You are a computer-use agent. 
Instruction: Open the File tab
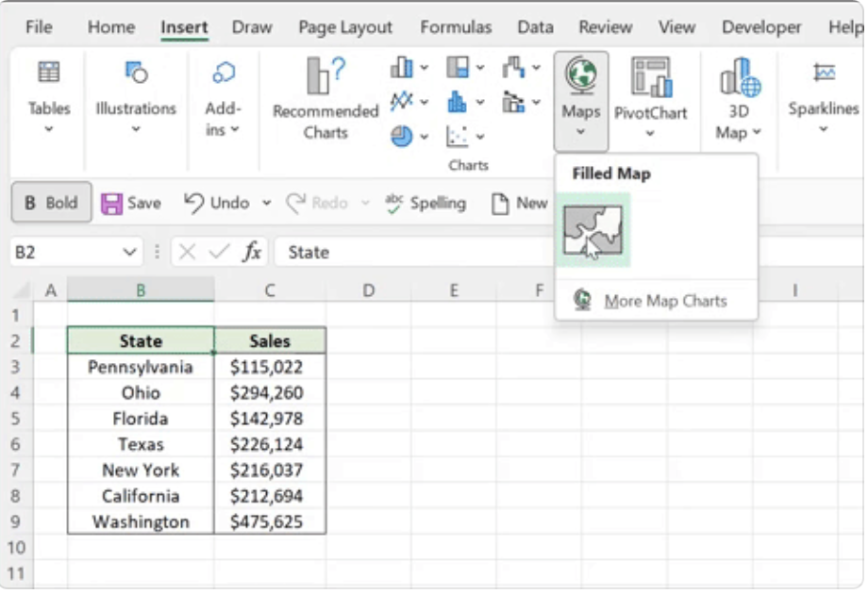coord(39,26)
